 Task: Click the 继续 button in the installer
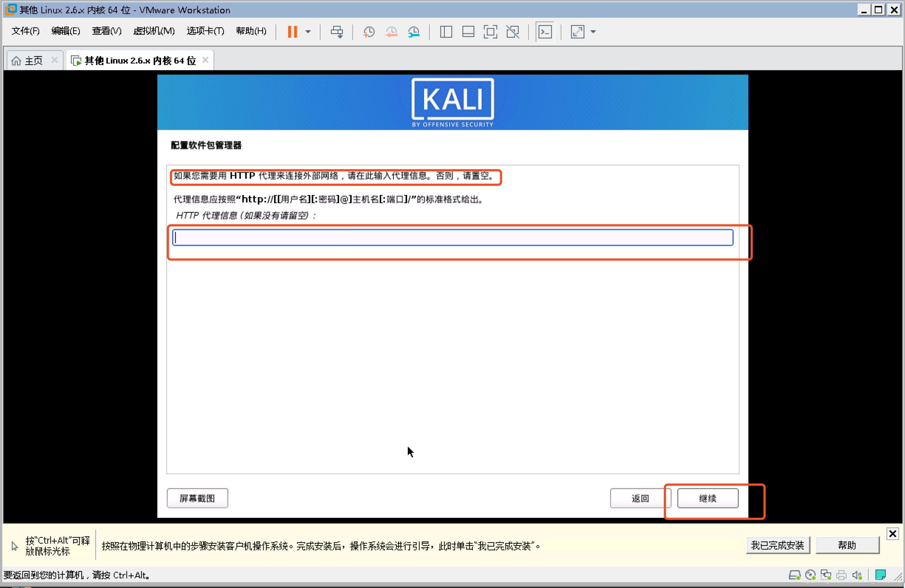point(707,498)
